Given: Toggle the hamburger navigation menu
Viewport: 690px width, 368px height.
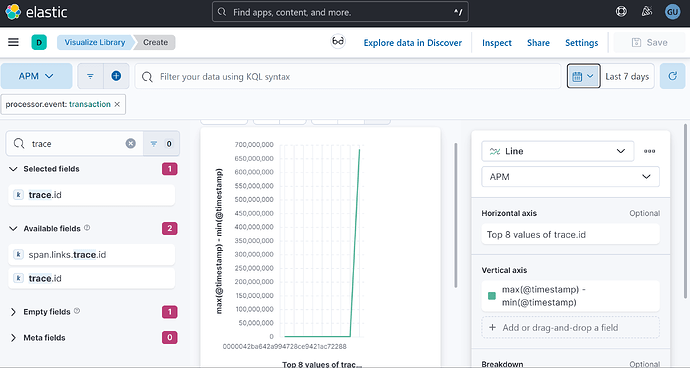Looking at the screenshot, I should pos(14,42).
